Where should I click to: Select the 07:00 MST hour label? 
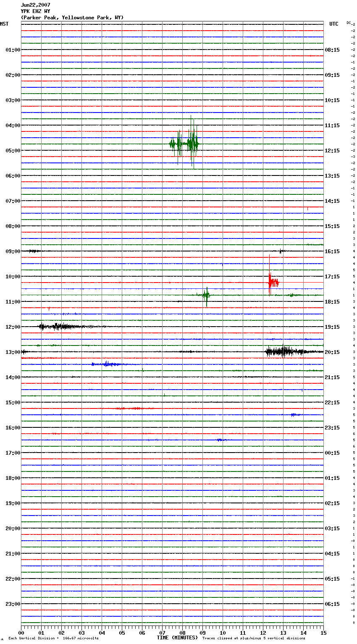tap(13, 201)
